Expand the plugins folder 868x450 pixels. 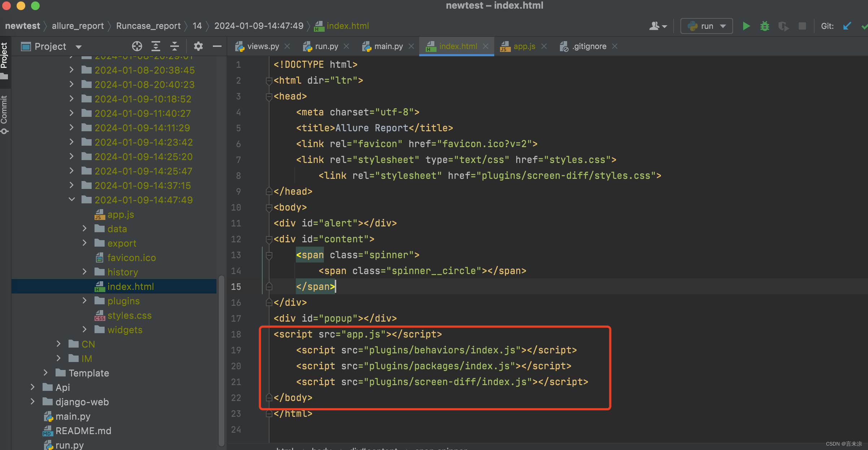click(84, 301)
